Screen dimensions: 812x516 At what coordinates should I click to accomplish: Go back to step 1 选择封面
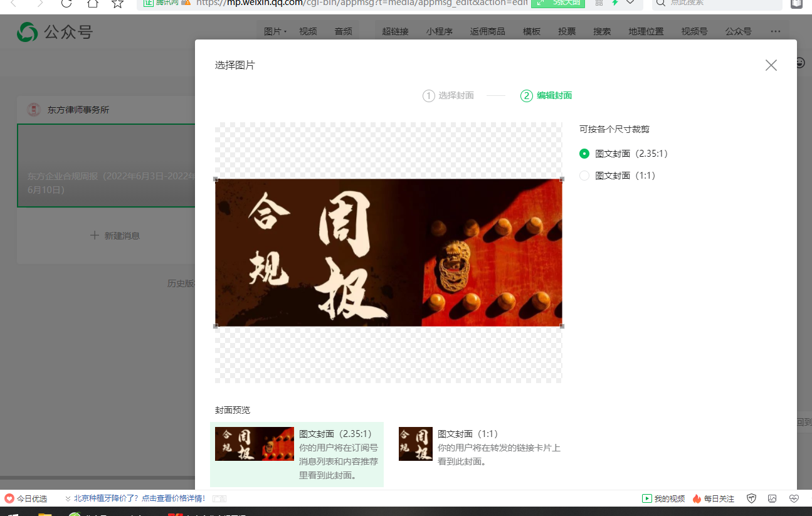click(x=448, y=96)
